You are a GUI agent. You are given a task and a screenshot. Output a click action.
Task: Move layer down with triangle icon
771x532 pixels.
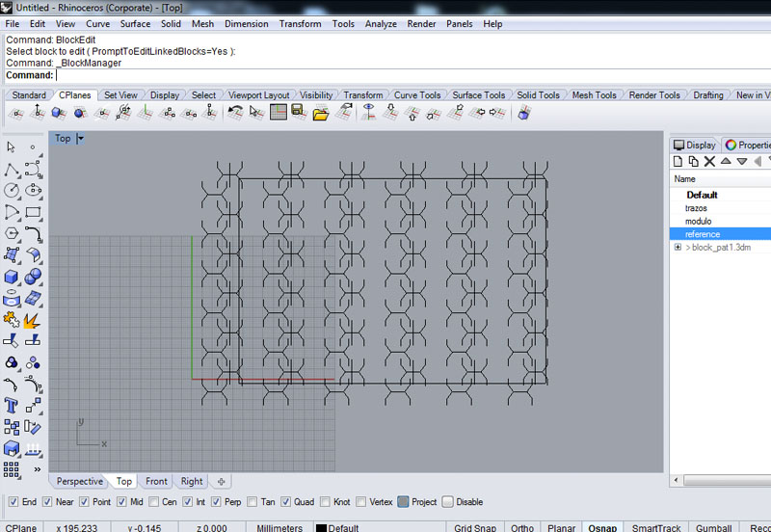tap(742, 161)
